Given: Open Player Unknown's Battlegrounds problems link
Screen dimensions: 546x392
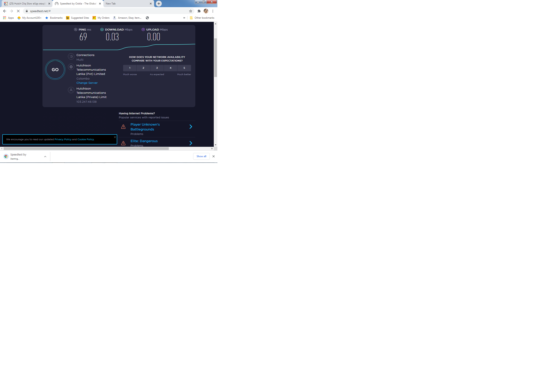Looking at the screenshot, I should (x=145, y=127).
